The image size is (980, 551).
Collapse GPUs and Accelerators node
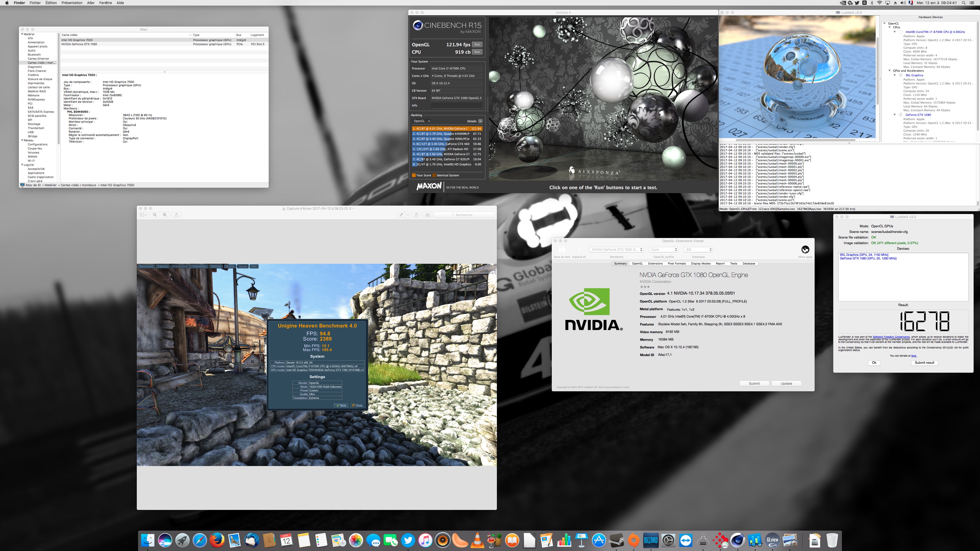coord(889,71)
